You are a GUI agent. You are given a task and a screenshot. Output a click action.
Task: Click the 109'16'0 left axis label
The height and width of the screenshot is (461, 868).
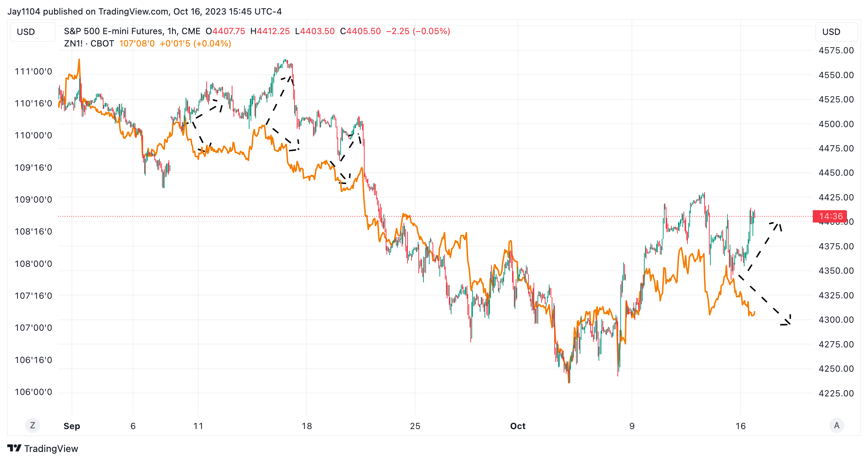[x=33, y=168]
